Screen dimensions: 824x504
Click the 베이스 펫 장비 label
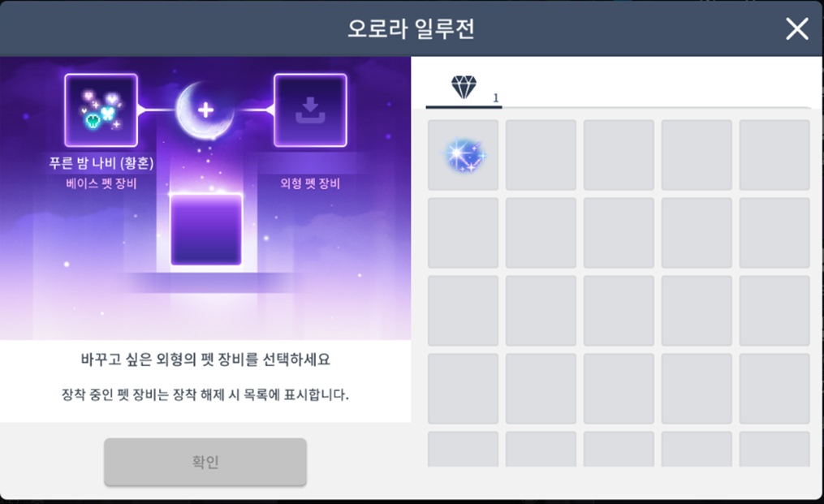click(x=101, y=183)
